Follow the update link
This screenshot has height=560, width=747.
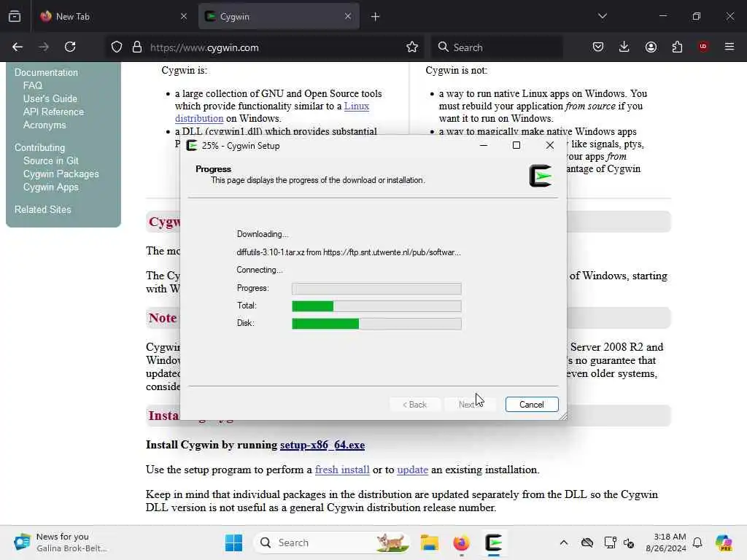[412, 470]
